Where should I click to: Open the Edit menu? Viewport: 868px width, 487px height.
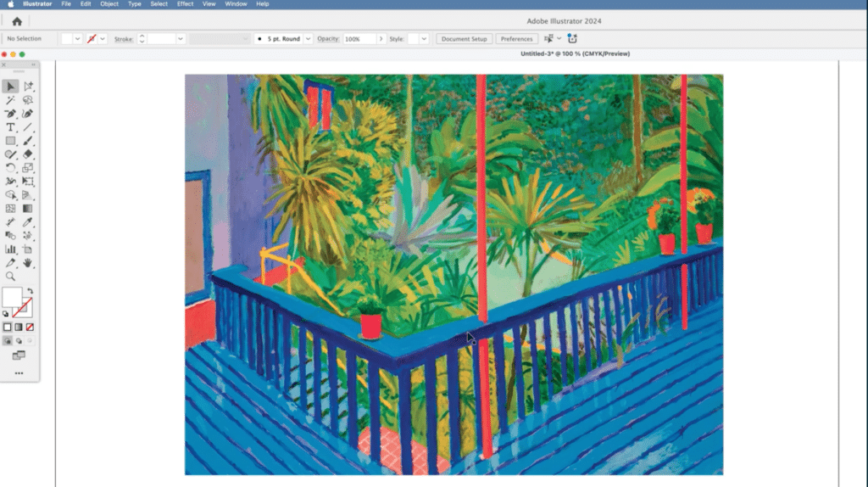[86, 4]
